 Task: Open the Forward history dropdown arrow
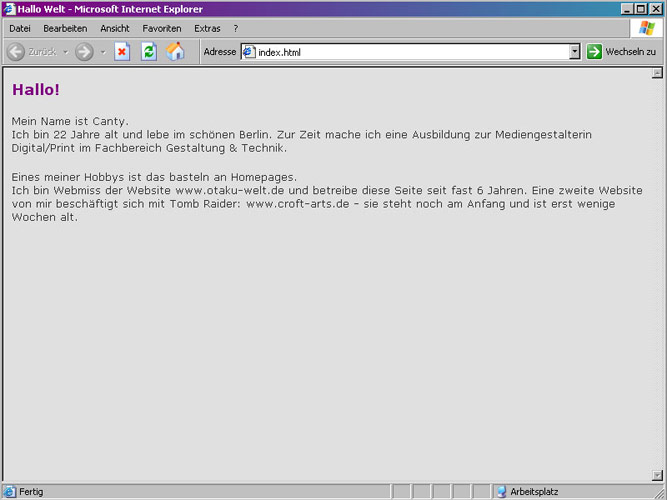[103, 52]
